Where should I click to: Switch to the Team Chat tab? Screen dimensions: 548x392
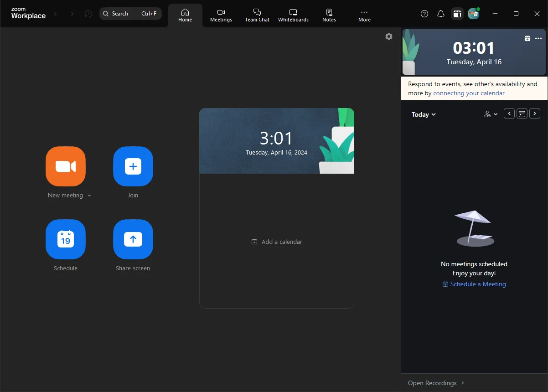[257, 15]
